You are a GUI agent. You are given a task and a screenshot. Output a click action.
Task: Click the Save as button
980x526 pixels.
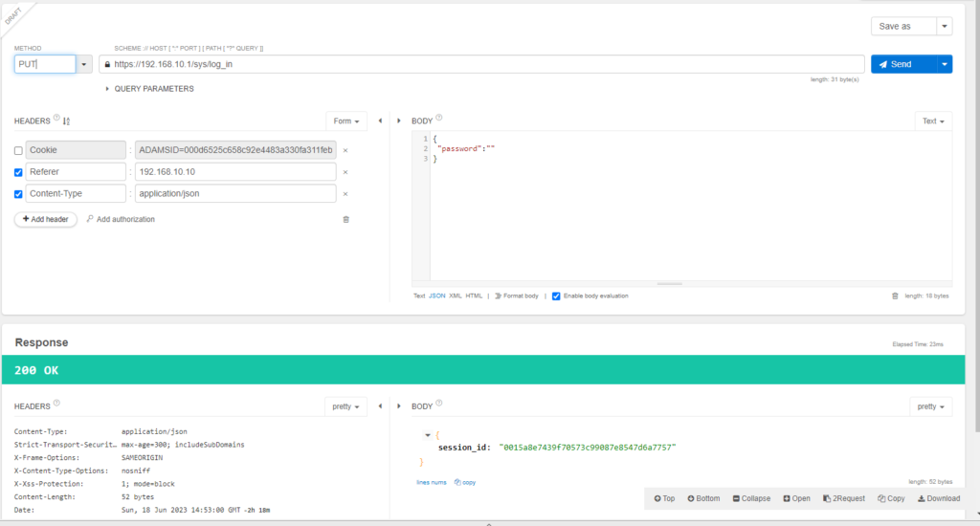pos(903,26)
